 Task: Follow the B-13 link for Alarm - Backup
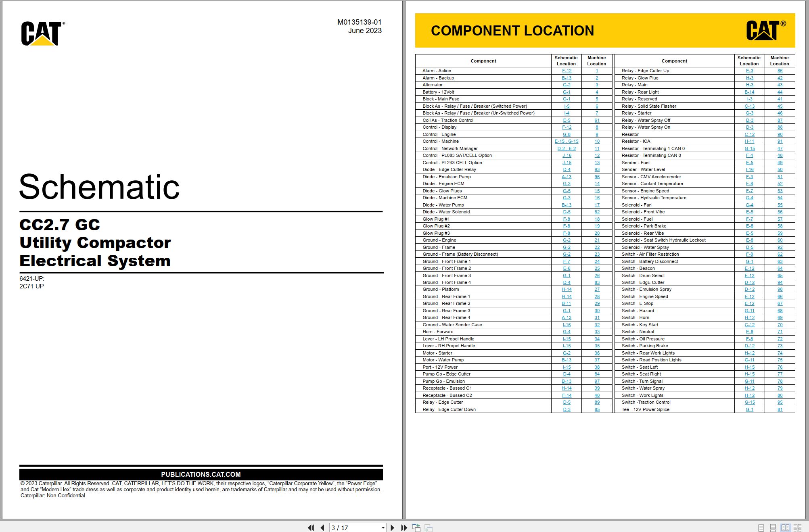(x=567, y=78)
